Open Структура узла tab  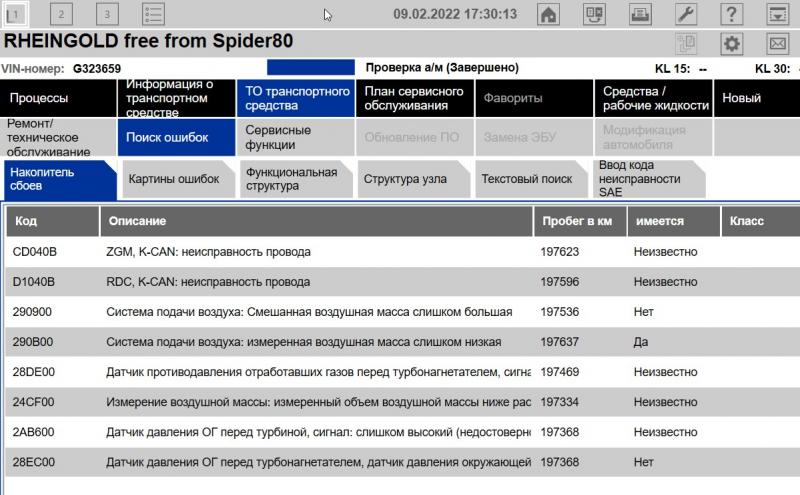[414, 179]
